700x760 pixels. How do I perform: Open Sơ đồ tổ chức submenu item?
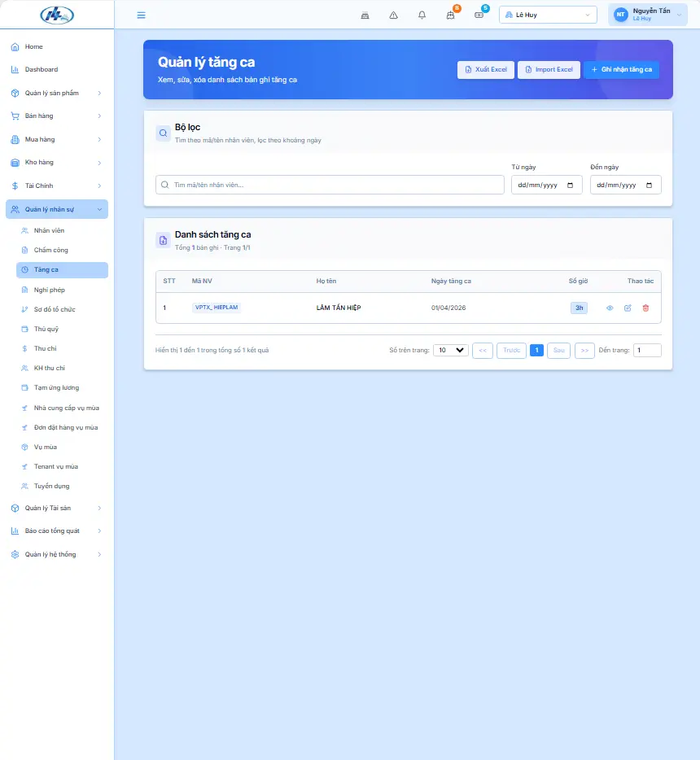click(x=62, y=309)
